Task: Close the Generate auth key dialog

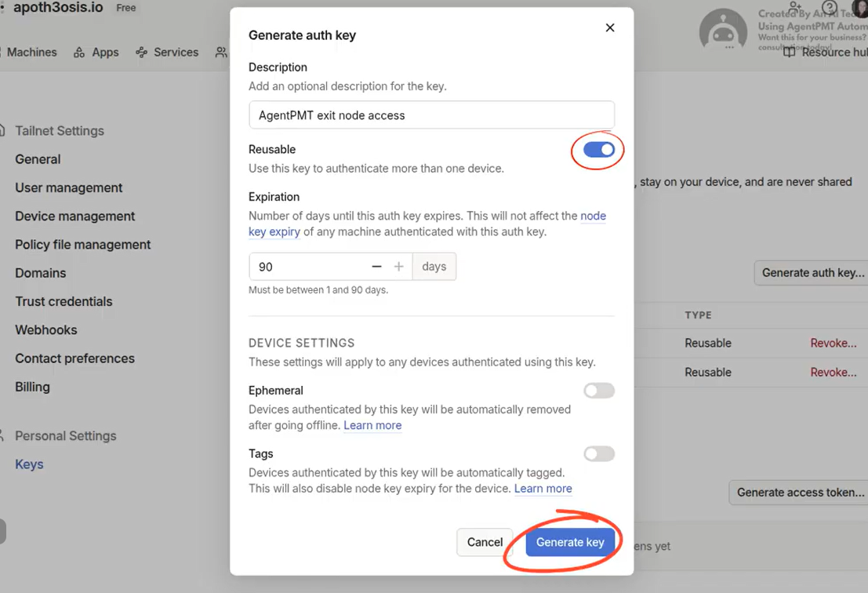Action: [x=609, y=27]
